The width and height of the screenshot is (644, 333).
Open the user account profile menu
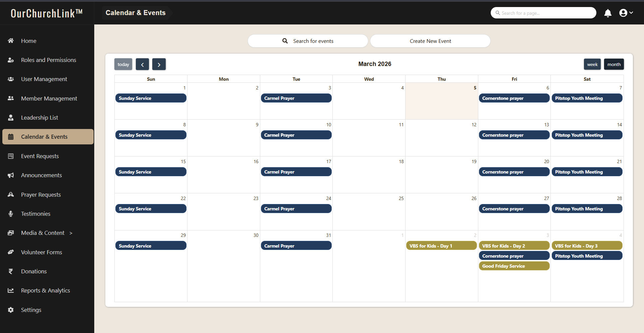(626, 13)
